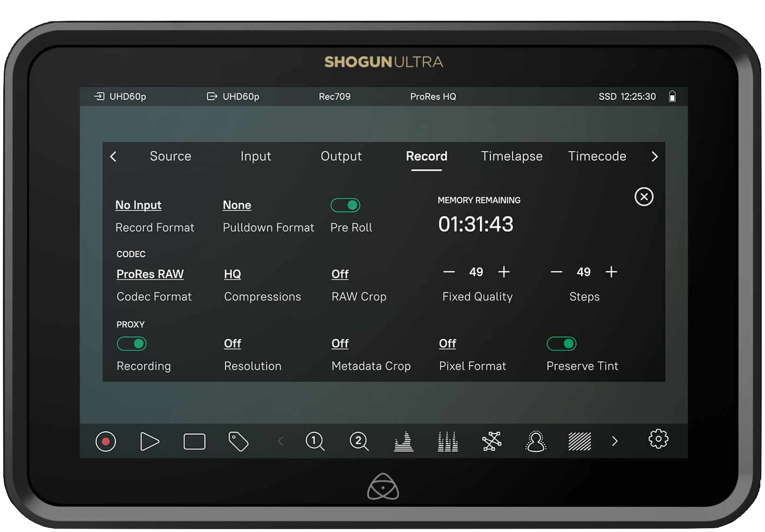The width and height of the screenshot is (765, 532).
Task: Select the Record tab
Action: tap(426, 156)
